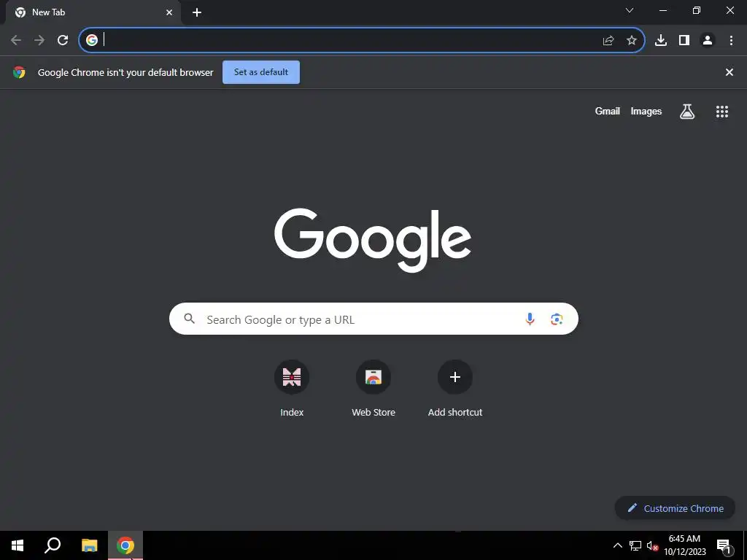Click the Chrome taskbar icon
The height and width of the screenshot is (560, 747).
125,545
